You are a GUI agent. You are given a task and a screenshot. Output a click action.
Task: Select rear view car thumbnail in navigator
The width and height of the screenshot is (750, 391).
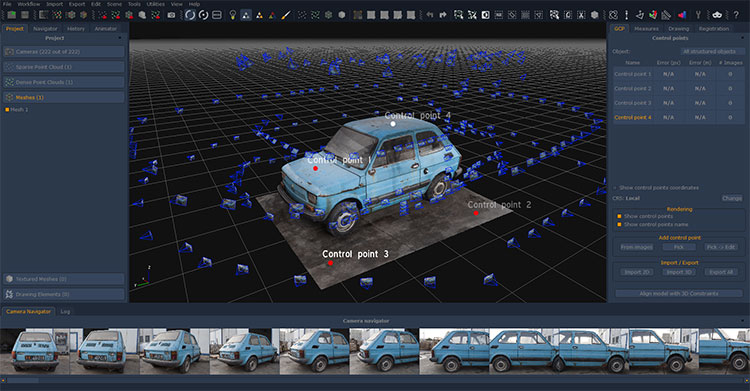click(x=35, y=351)
